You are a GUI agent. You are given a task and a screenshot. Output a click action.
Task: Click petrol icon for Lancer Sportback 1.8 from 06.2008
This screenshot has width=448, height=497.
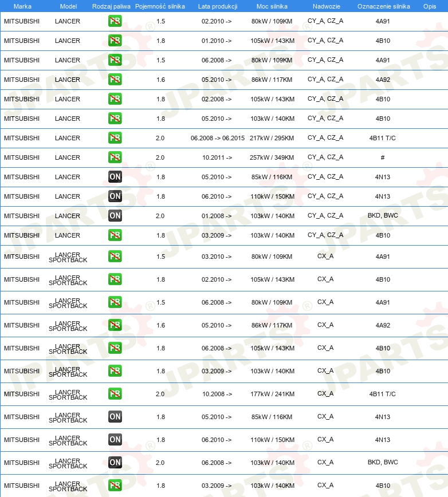point(115,348)
